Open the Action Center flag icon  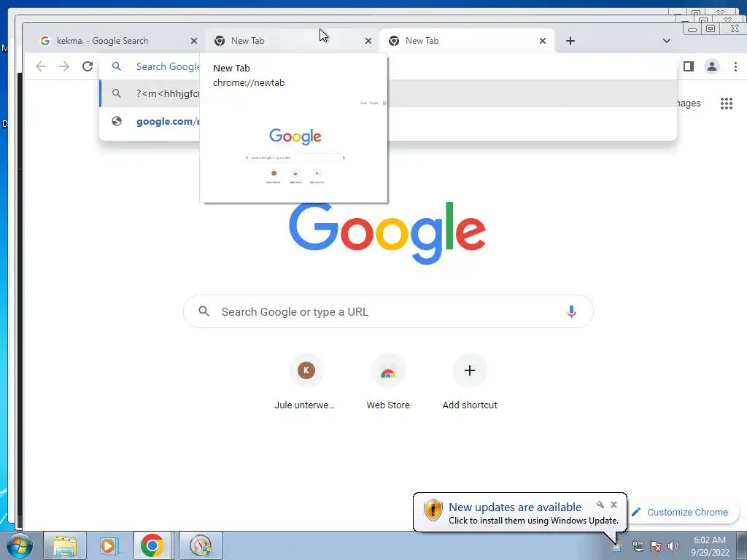656,546
